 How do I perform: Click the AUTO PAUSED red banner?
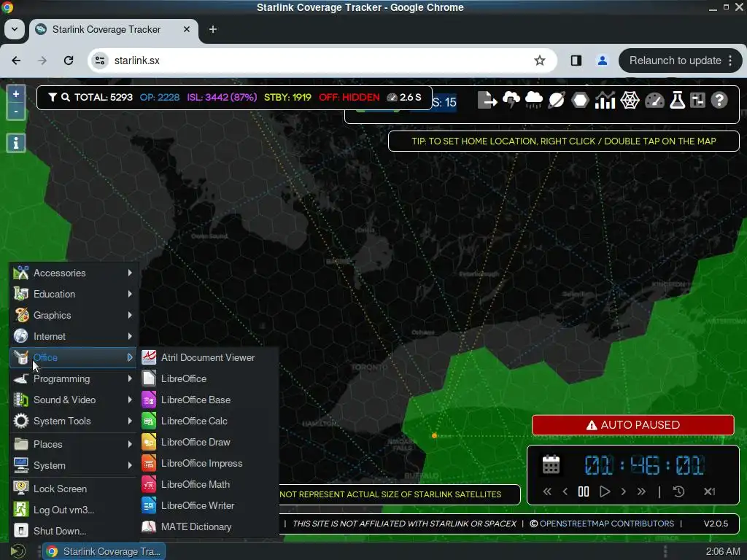click(x=632, y=425)
